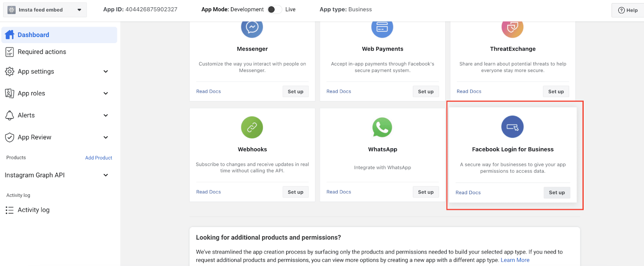
Task: Open the Imsta feed embed app selector dropdown
Action: point(45,10)
